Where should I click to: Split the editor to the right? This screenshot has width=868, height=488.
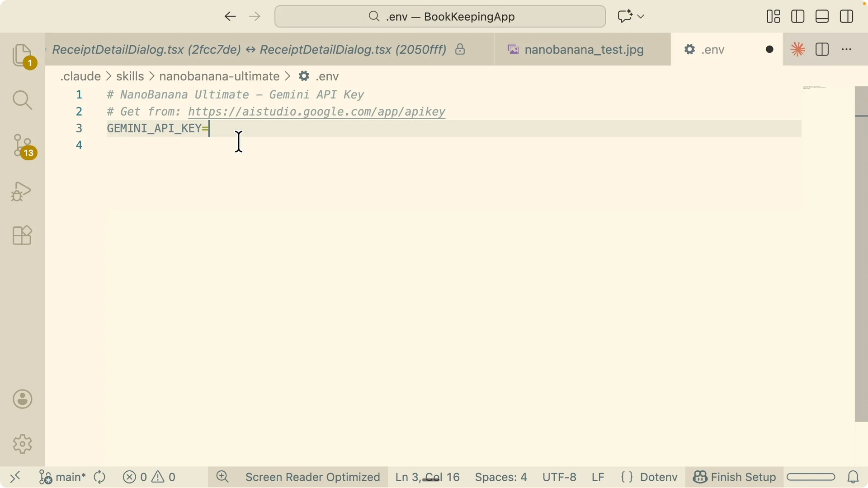click(x=822, y=49)
